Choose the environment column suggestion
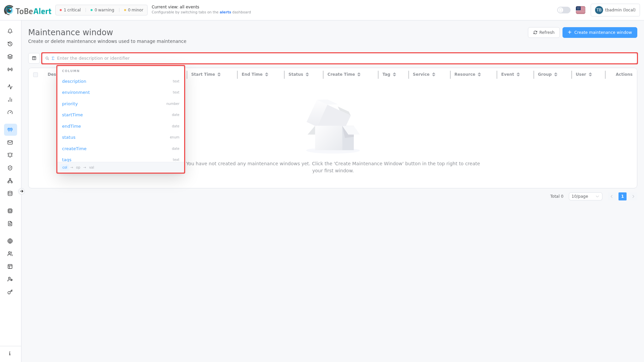Image resolution: width=644 pixels, height=362 pixels. pos(121,92)
